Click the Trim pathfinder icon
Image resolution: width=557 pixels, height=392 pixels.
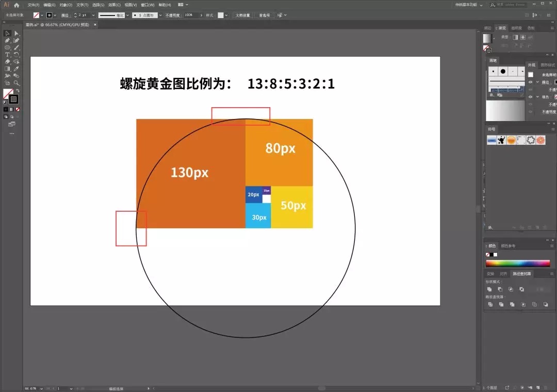click(501, 304)
